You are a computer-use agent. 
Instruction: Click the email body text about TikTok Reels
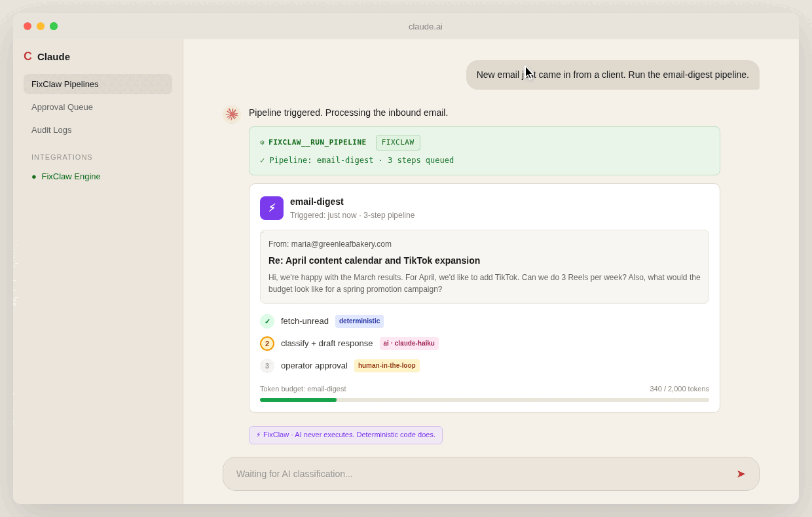tap(485, 283)
